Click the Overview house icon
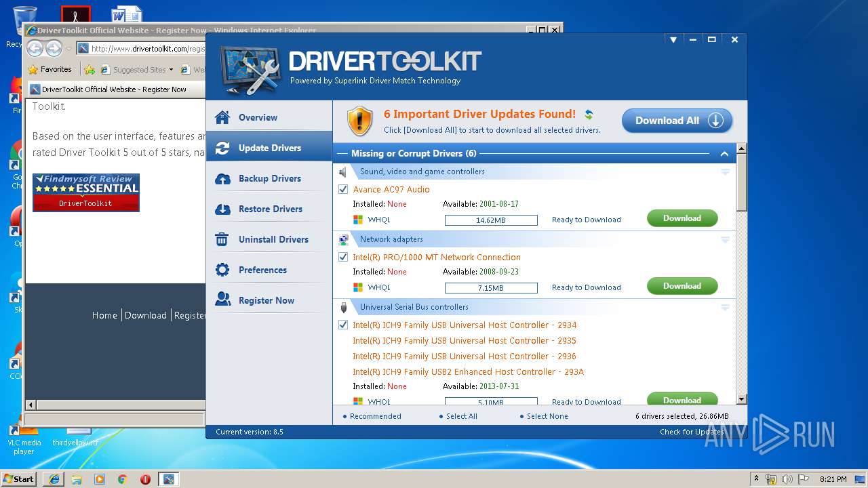868x488 pixels. tap(222, 117)
